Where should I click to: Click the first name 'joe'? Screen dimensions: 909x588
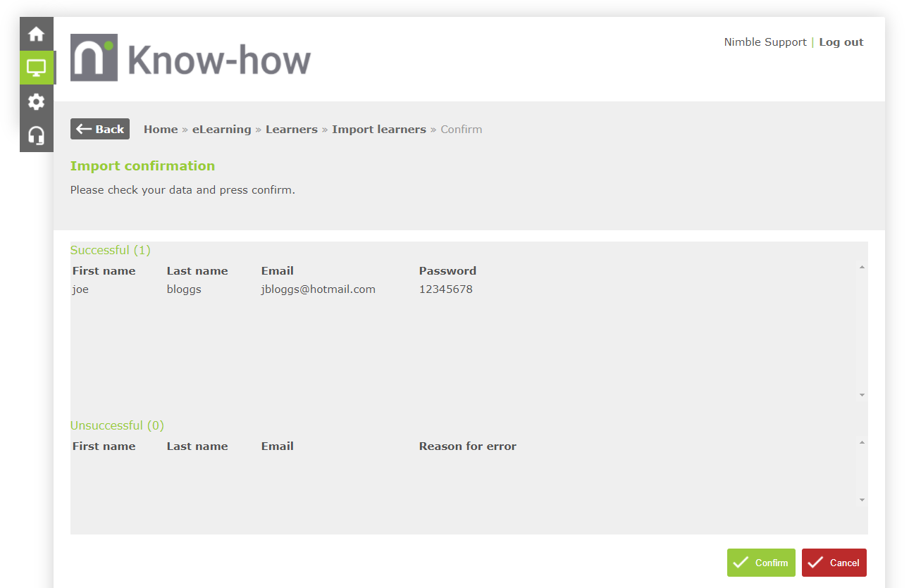coord(80,289)
